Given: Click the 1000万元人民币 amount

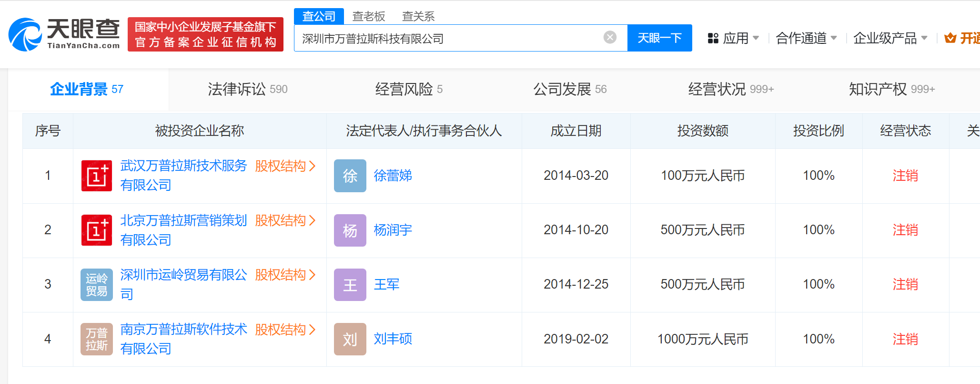Looking at the screenshot, I should click(703, 339).
